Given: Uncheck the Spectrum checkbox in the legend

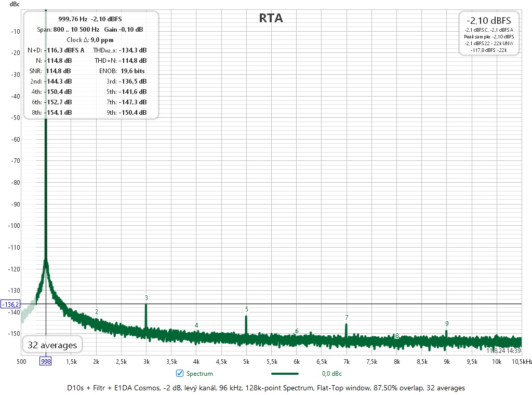Looking at the screenshot, I should (x=180, y=373).
